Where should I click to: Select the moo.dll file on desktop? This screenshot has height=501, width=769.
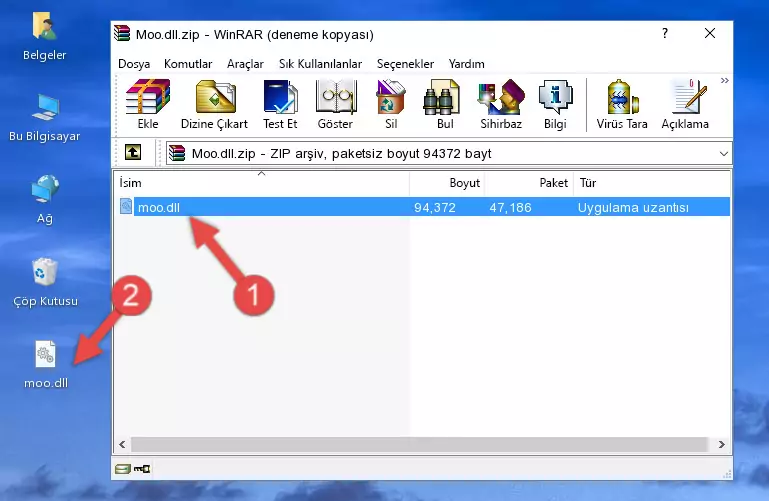[x=46, y=365]
